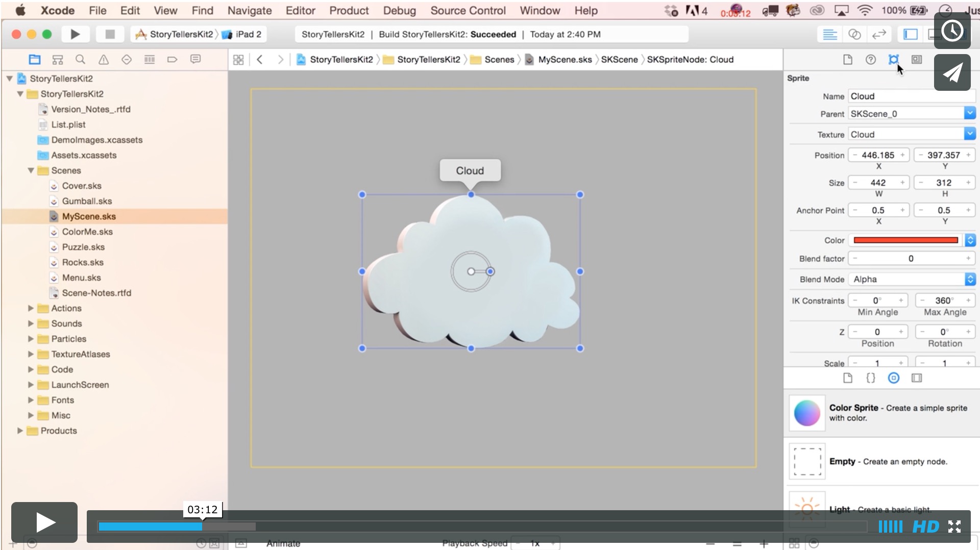The image size is (980, 550).
Task: Toggle HD video quality
Action: (x=925, y=527)
